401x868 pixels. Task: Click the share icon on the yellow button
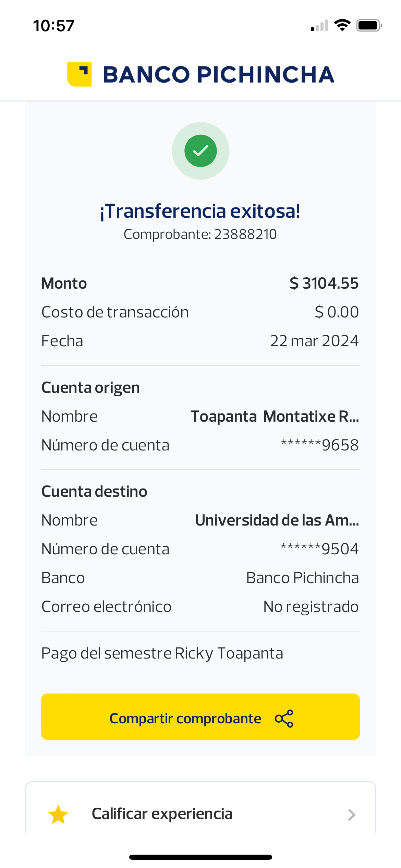(284, 718)
